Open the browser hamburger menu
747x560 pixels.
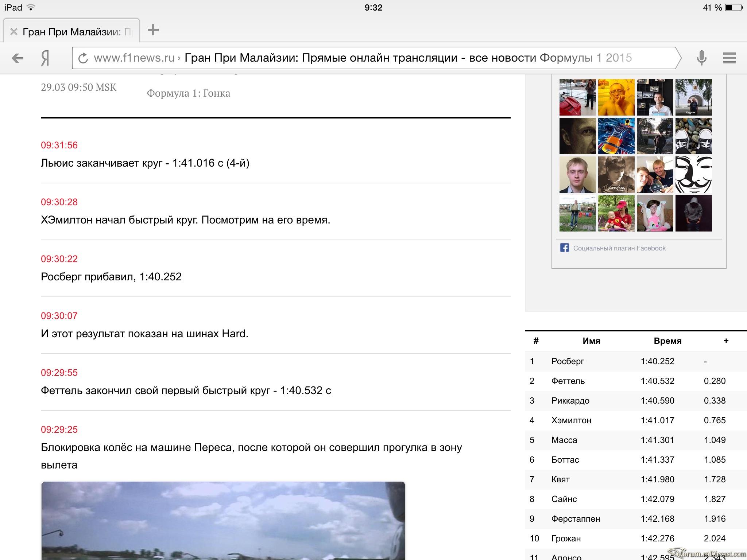click(729, 58)
